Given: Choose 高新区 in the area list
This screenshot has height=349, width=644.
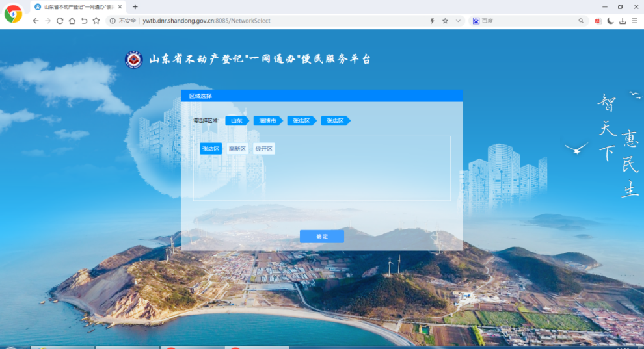Looking at the screenshot, I should [237, 149].
